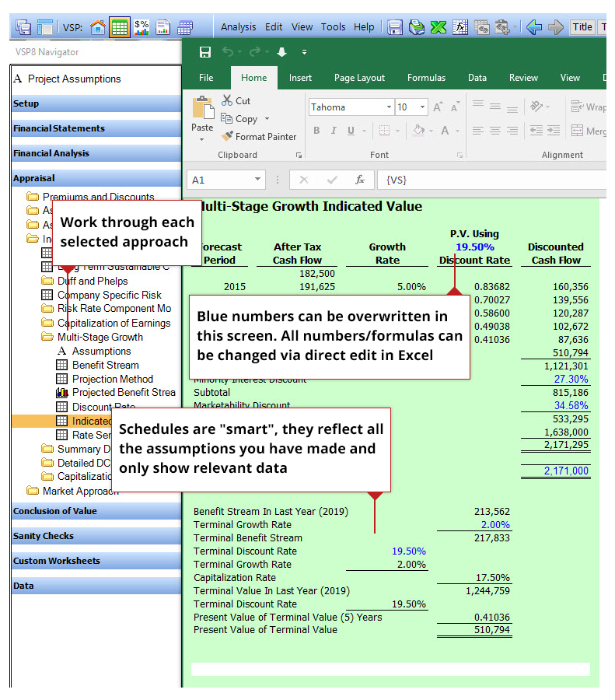Expand the Financial Statements navigator section
The height and width of the screenshot is (700, 615).
point(96,128)
